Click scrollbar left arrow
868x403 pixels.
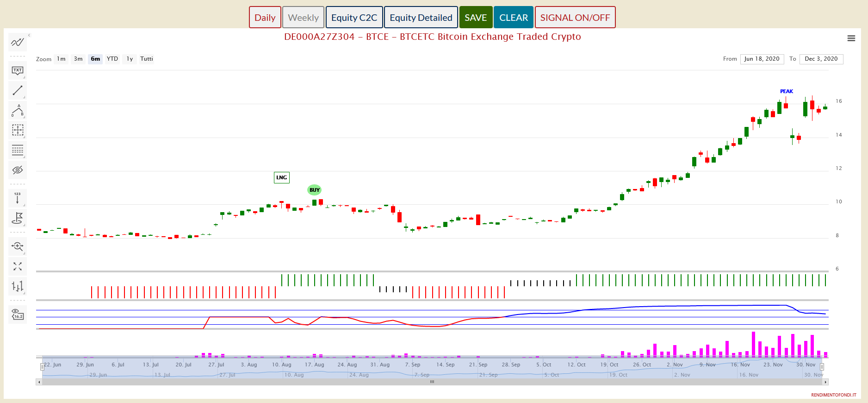click(39, 382)
